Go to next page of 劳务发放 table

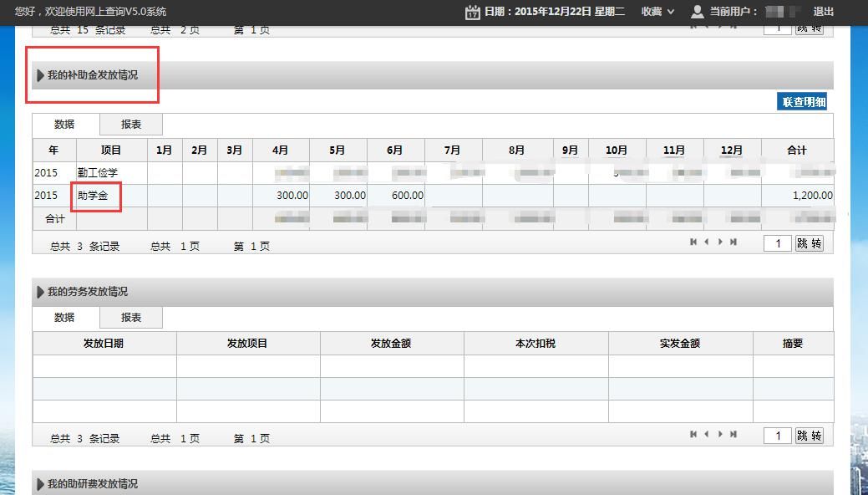tap(720, 435)
